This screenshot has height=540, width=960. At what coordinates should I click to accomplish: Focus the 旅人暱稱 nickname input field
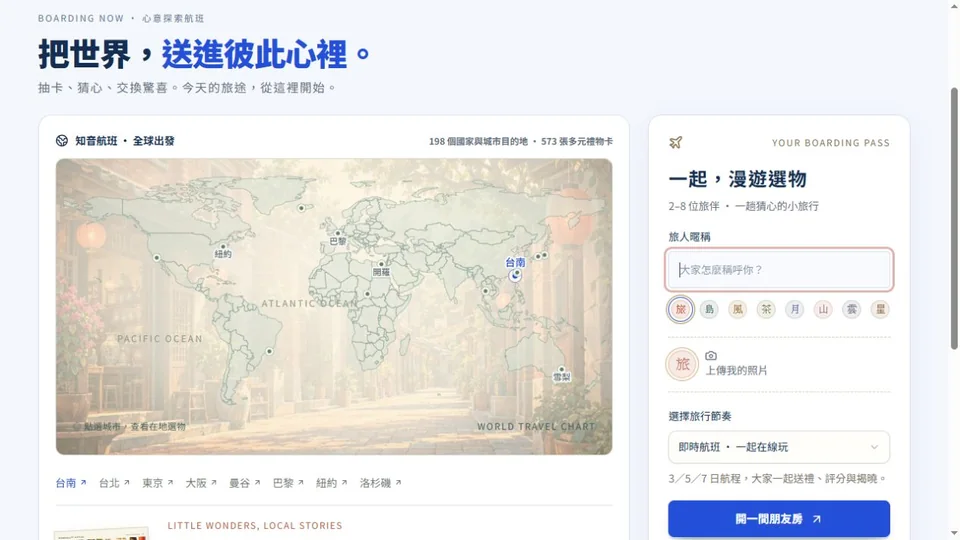779,269
